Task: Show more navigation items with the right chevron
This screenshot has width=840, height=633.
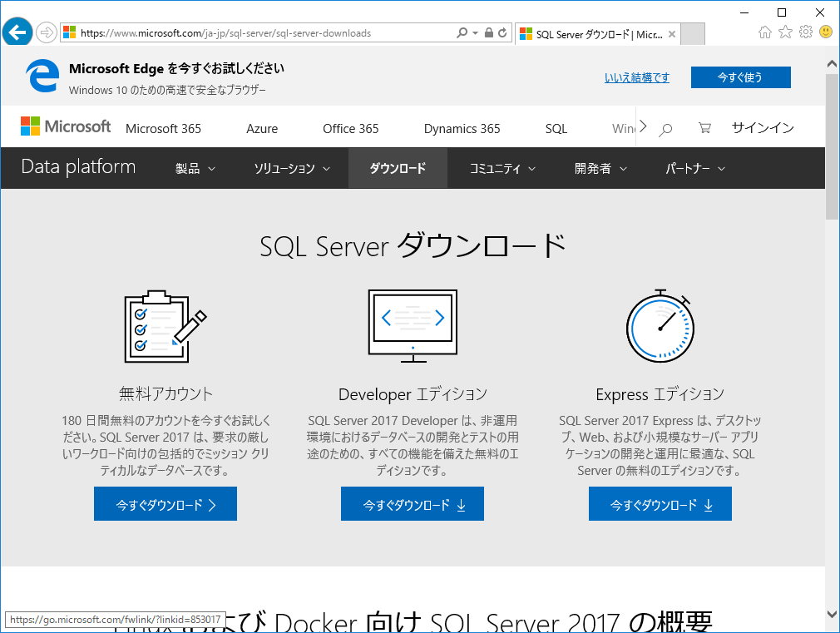Action: pos(644,127)
